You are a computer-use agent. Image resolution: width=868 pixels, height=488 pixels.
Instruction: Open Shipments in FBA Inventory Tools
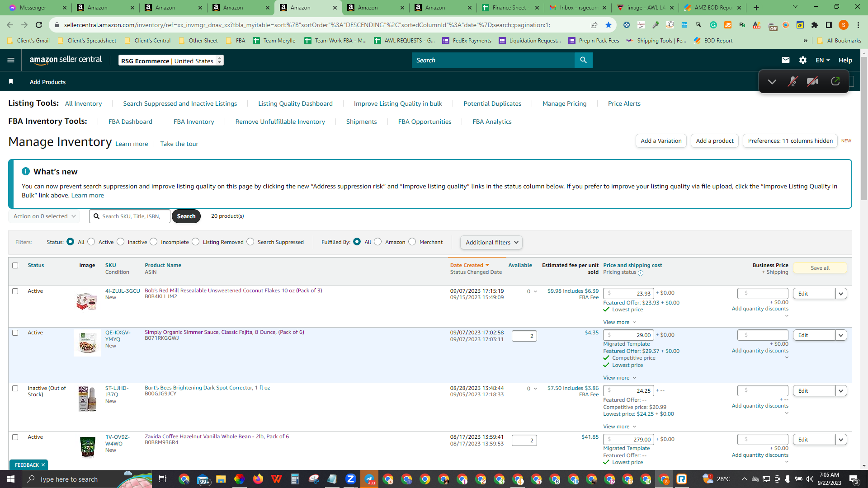[362, 122]
